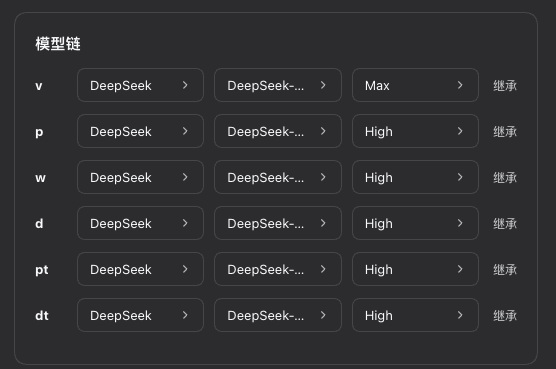Viewport: 556px width, 369px height.
Task: Open provider dropdown for row w
Action: pos(140,177)
